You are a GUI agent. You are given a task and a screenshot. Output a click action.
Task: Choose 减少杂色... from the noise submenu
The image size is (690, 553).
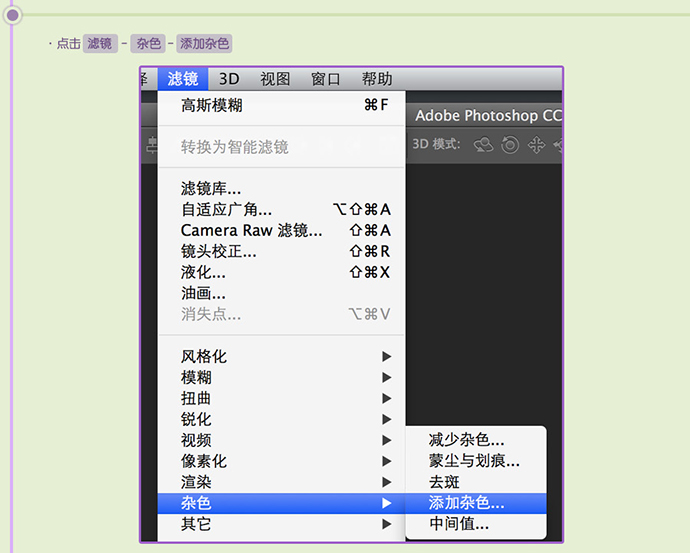(466, 440)
